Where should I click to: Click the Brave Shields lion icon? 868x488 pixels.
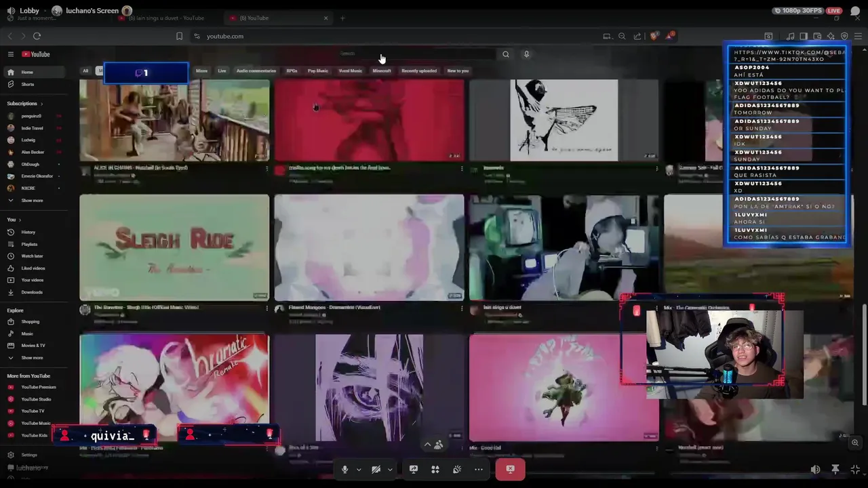654,36
